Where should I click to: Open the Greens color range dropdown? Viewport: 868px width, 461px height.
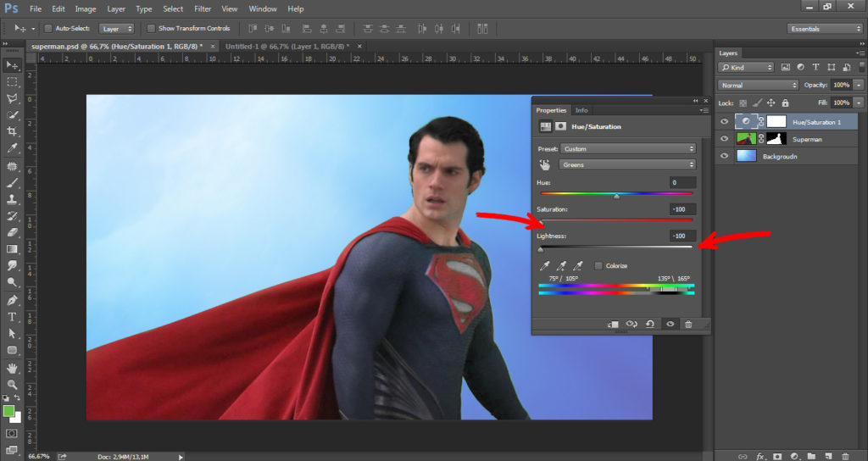point(627,164)
